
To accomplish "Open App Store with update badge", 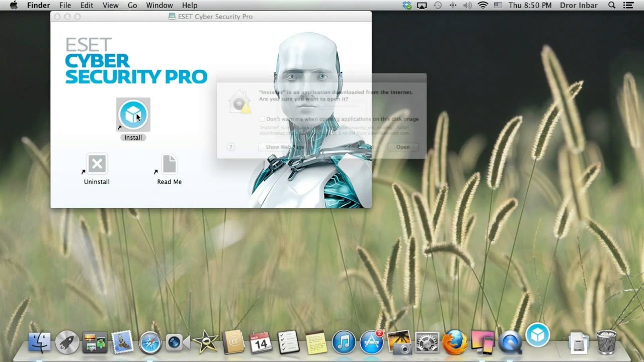I will tap(371, 342).
